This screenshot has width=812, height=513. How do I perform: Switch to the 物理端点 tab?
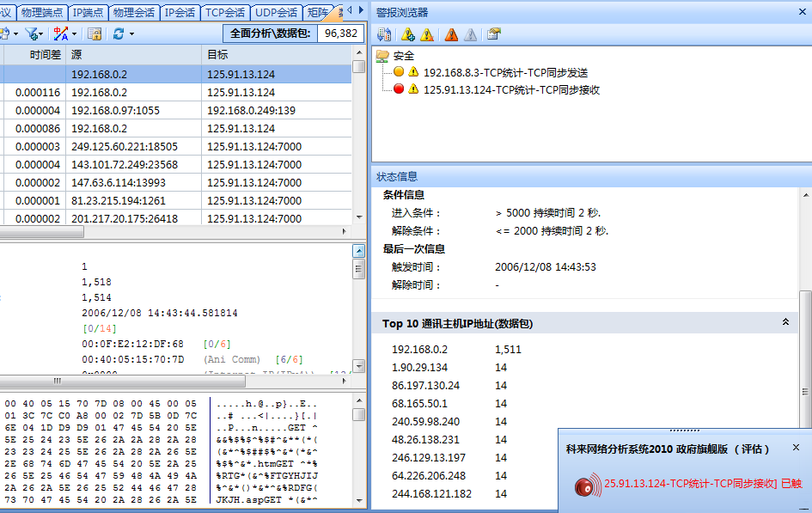[x=42, y=12]
